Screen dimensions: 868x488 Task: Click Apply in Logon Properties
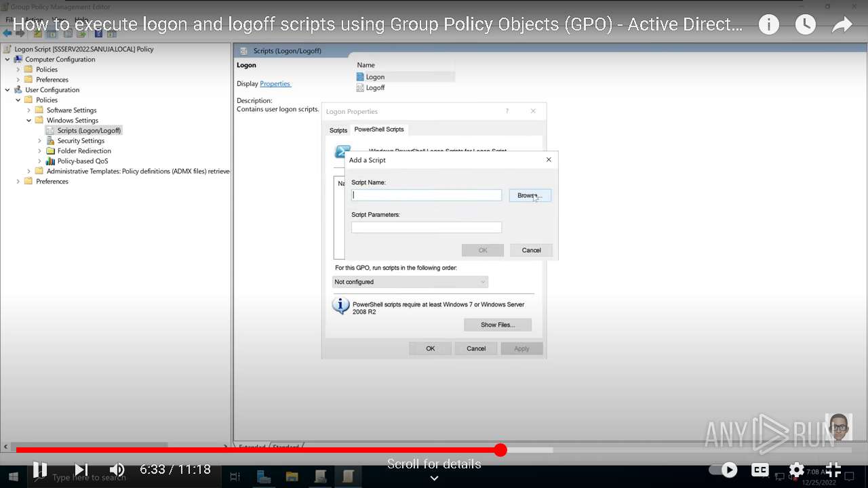(521, 348)
